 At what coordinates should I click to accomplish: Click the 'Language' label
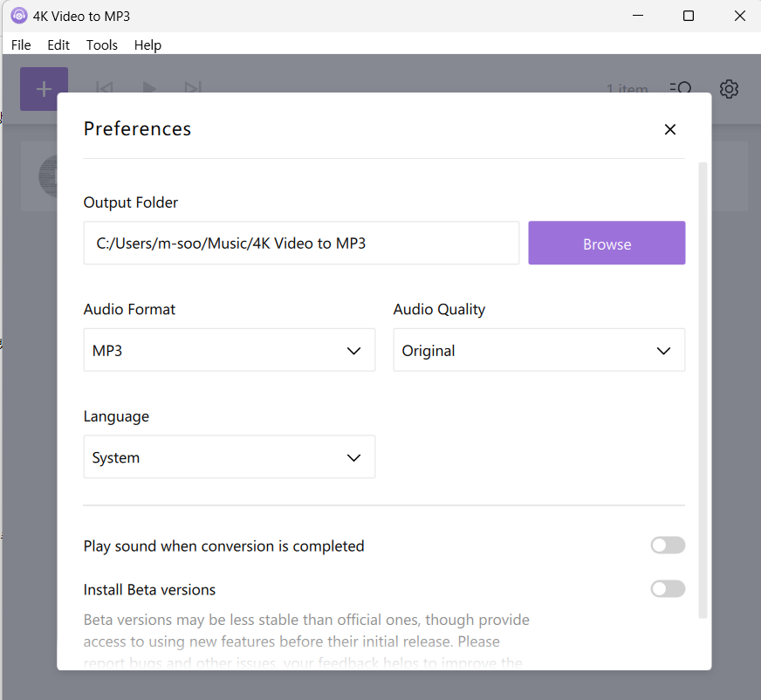coord(116,416)
